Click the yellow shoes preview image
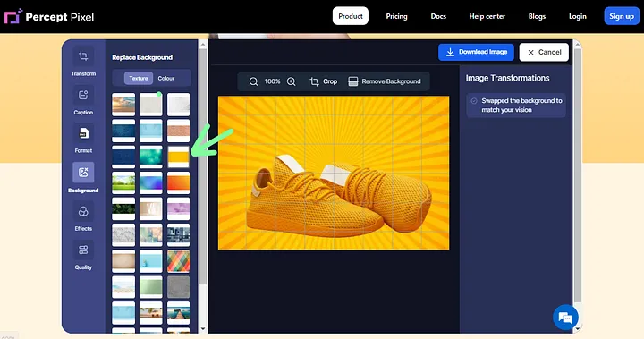Screen dimensions: 644x339 [334, 173]
